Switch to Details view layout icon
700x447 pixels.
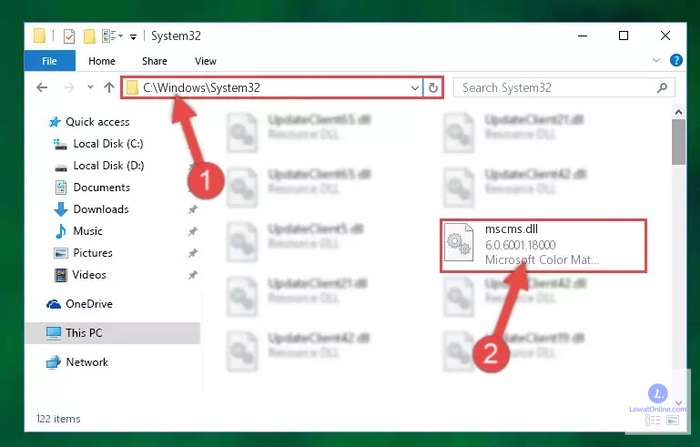click(x=653, y=420)
